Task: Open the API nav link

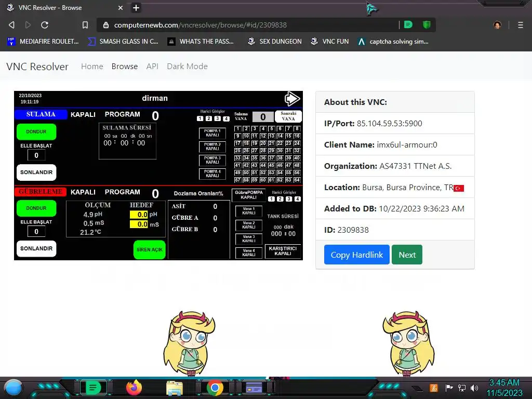Action: 152,66
